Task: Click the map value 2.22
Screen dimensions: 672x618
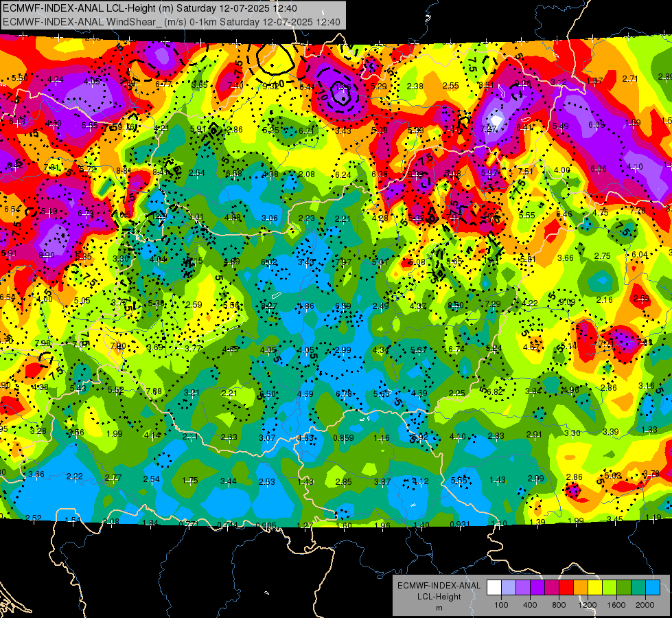Action: point(75,476)
